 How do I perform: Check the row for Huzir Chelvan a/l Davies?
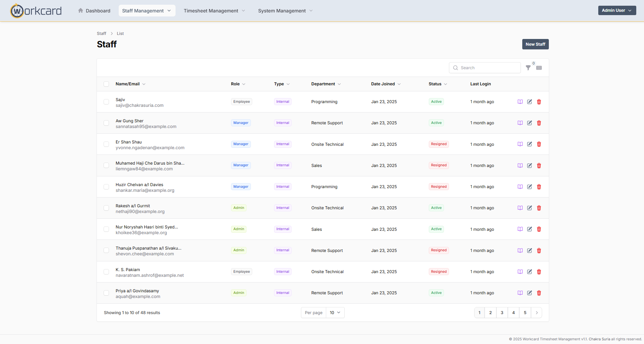(x=106, y=187)
